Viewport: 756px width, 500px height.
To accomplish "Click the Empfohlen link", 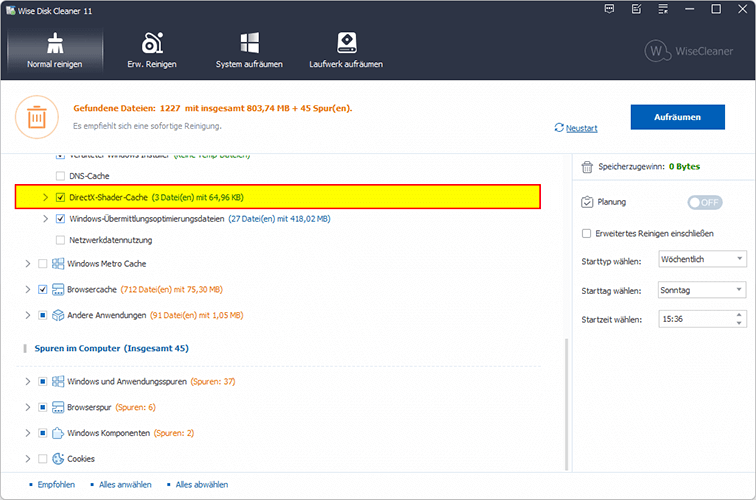I will (56, 485).
